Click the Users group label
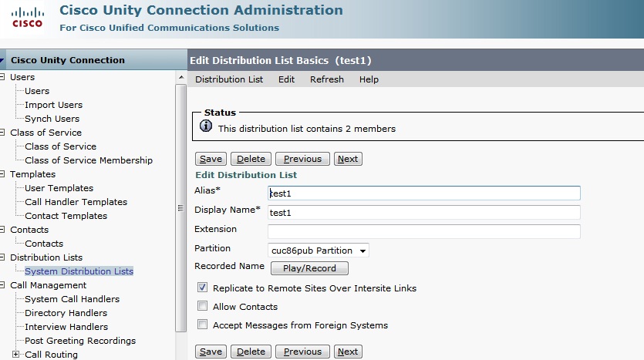 pos(22,77)
